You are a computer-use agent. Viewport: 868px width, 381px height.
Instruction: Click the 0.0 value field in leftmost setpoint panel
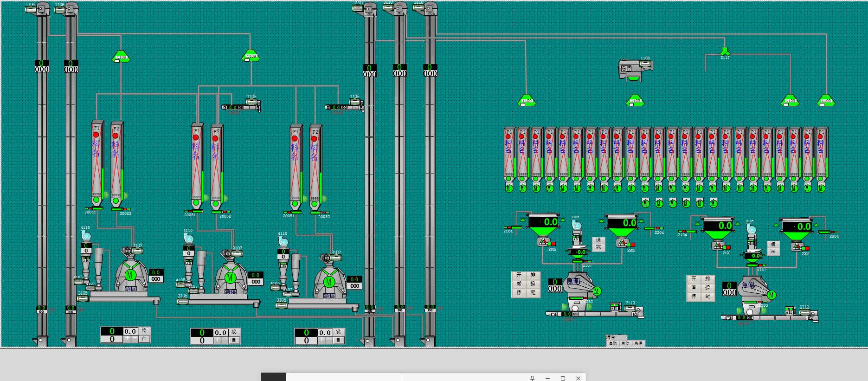coord(130,331)
